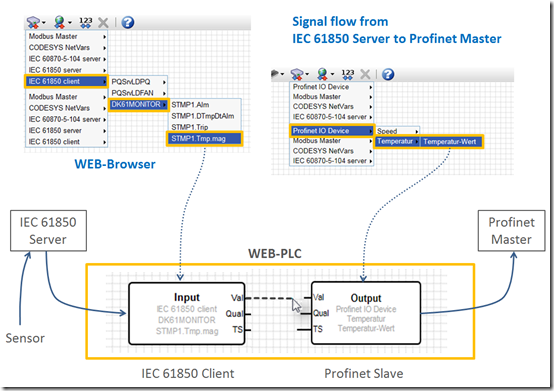Open the dropdown arrow beside the globe icon above the Profinet IO Device menu
Image resolution: width=554 pixels, height=391 pixels.
click(332, 74)
